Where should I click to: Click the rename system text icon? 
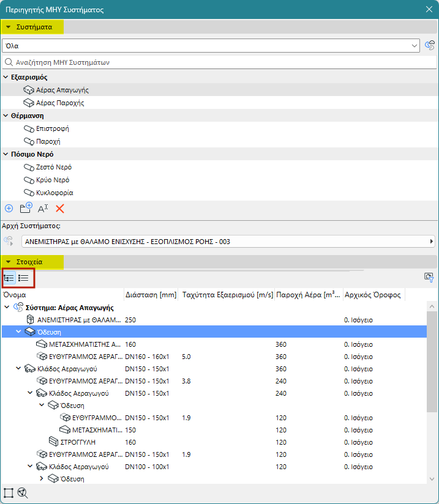click(x=42, y=209)
